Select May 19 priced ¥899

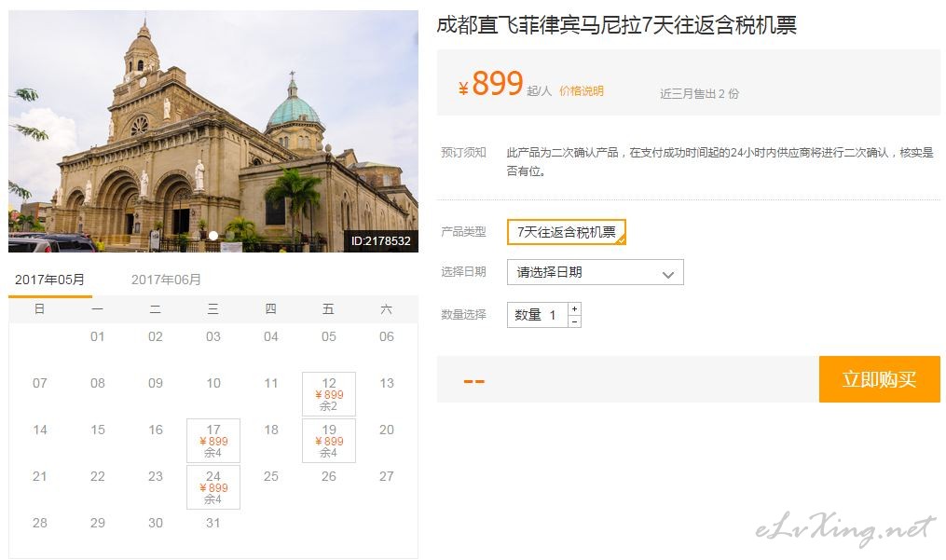[329, 441]
